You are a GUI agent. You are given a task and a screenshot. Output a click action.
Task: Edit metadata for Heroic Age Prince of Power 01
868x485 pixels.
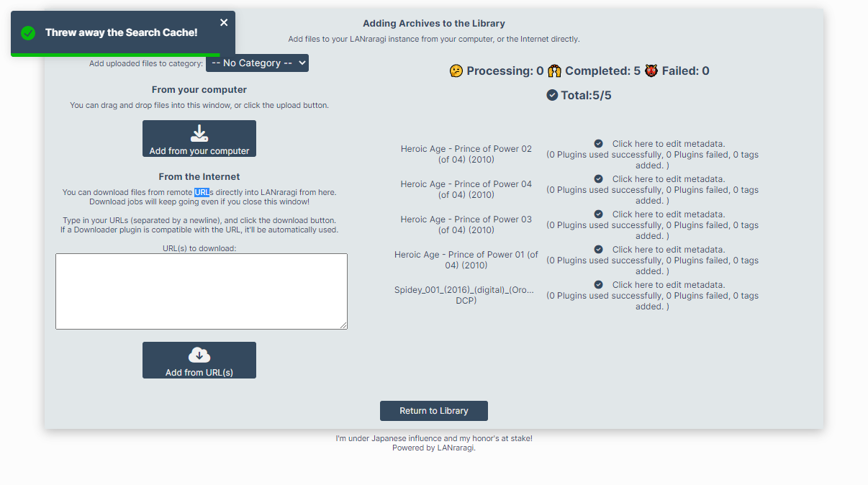point(669,250)
